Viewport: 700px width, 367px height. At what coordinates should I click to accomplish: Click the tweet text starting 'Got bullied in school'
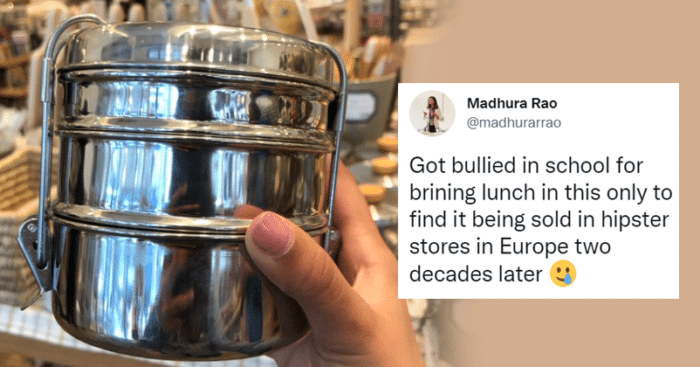[x=541, y=219]
